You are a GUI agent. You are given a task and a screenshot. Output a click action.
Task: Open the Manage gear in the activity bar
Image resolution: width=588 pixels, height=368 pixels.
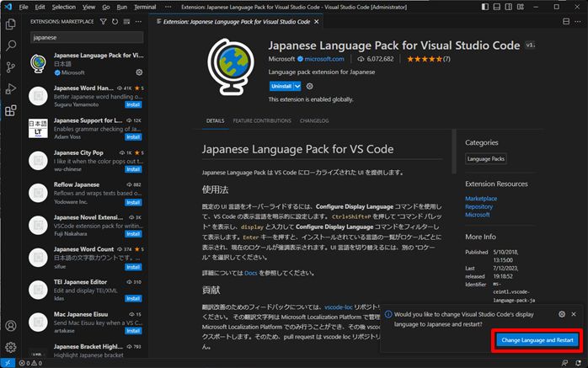point(10,348)
